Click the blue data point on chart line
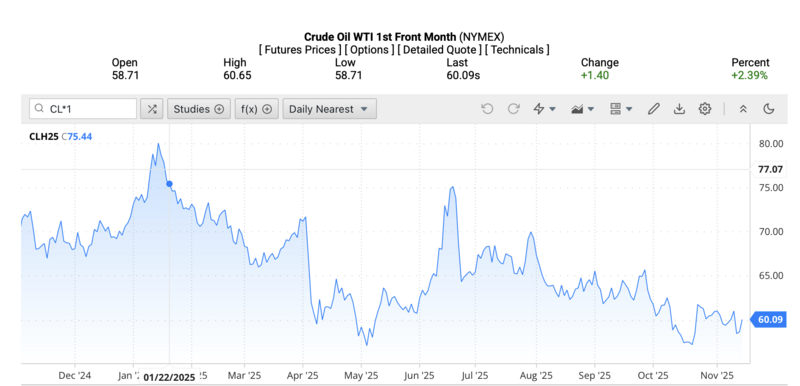 point(169,184)
